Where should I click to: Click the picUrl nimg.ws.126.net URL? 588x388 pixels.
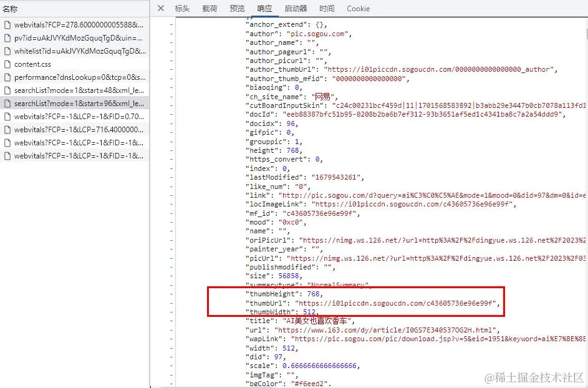tap(436, 258)
